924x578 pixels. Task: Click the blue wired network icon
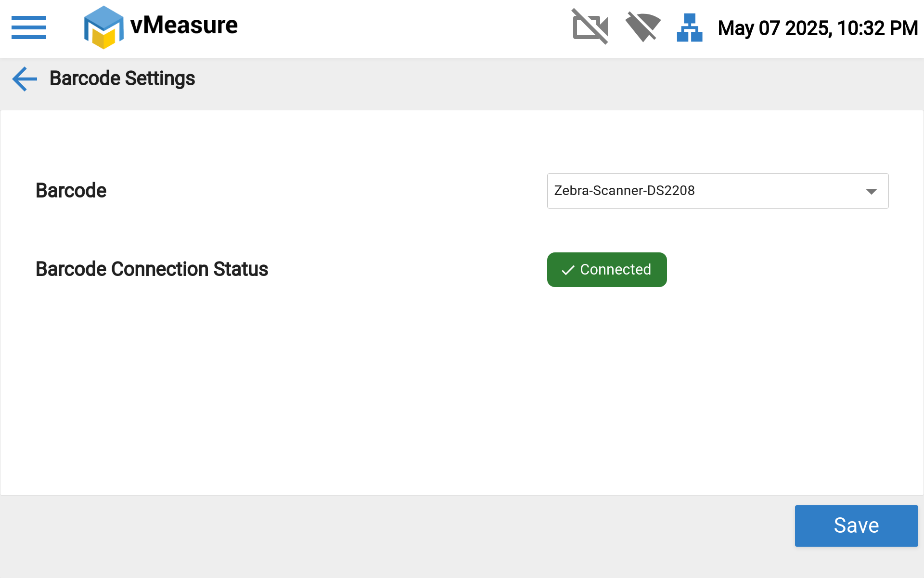coord(689,27)
